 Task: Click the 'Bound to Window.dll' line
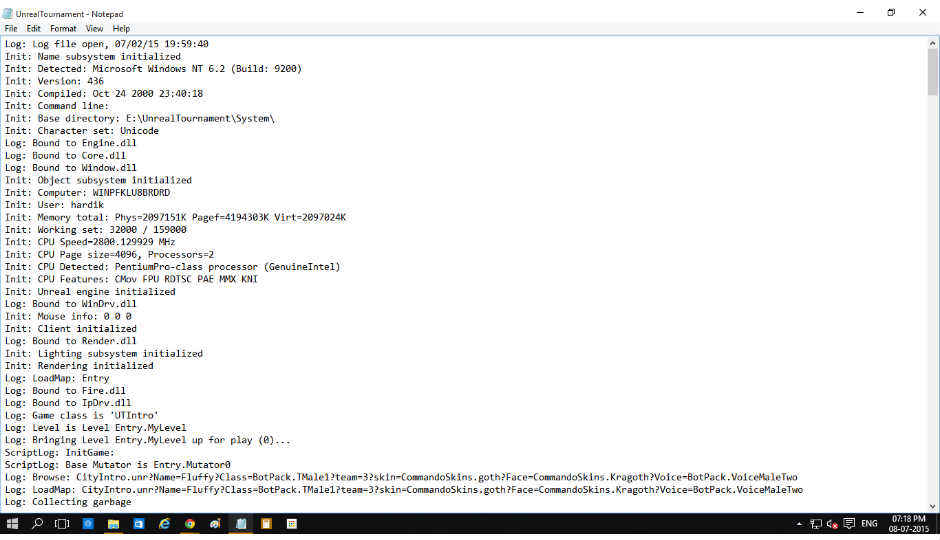(x=71, y=168)
